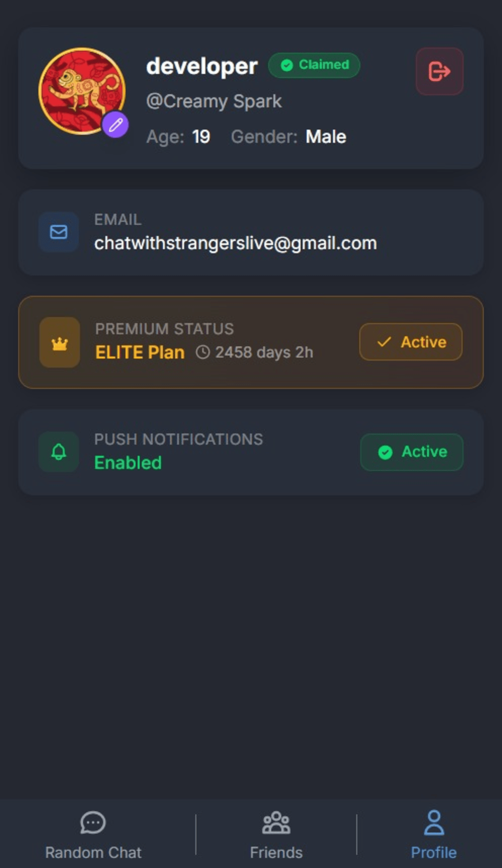Click the green Enabled status text
This screenshot has width=502, height=868.
click(x=128, y=462)
